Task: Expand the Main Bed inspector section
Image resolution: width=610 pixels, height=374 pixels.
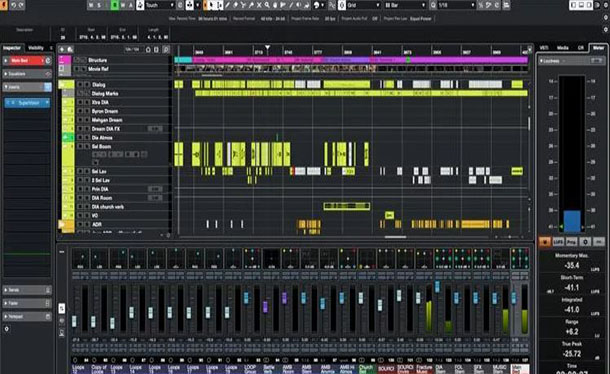Action: pyautogui.click(x=5, y=61)
